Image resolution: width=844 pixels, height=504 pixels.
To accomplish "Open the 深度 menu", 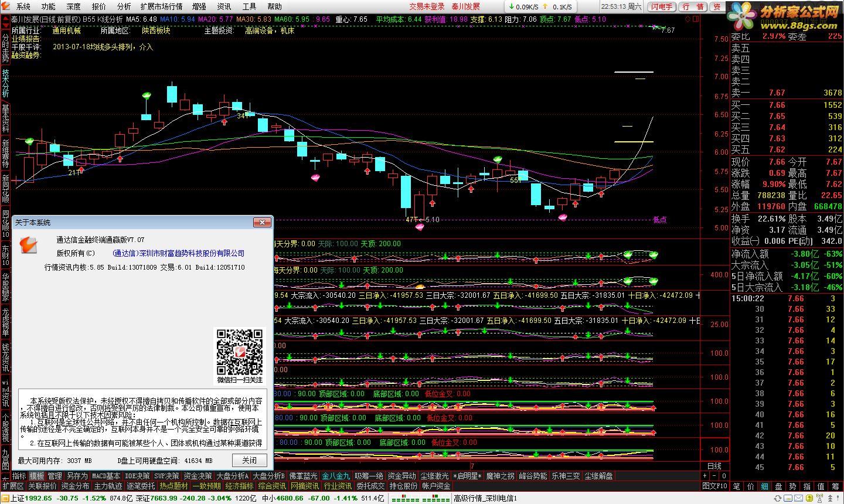I will tap(74, 6).
